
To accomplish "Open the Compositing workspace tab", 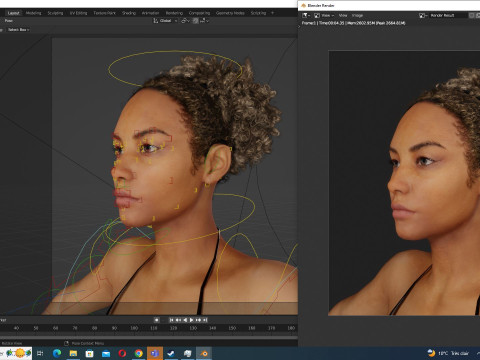I will click(x=199, y=13).
